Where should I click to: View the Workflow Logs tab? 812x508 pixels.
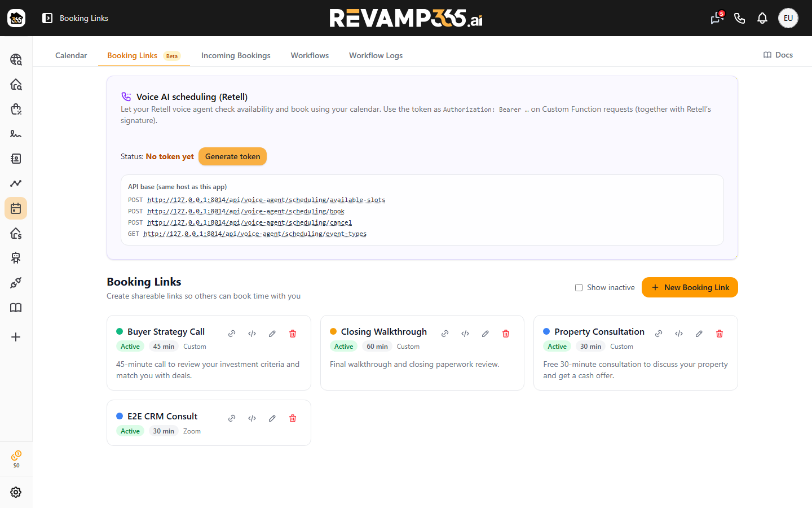point(376,55)
